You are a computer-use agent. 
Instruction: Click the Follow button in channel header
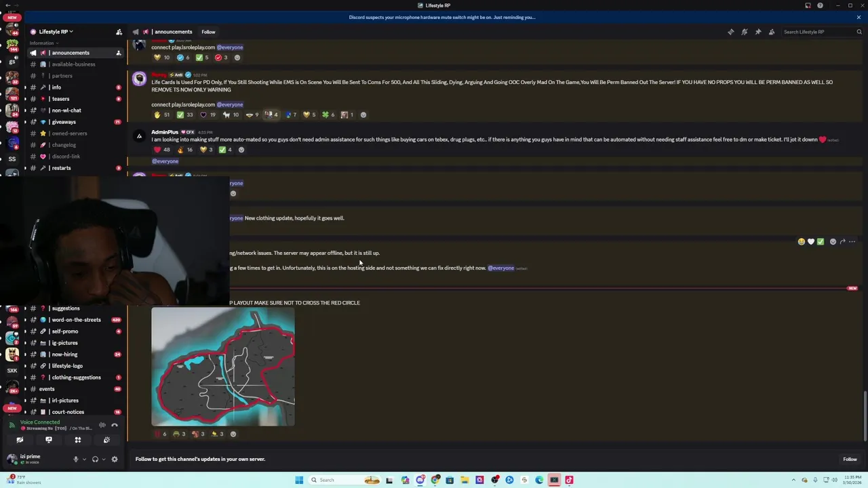point(208,32)
